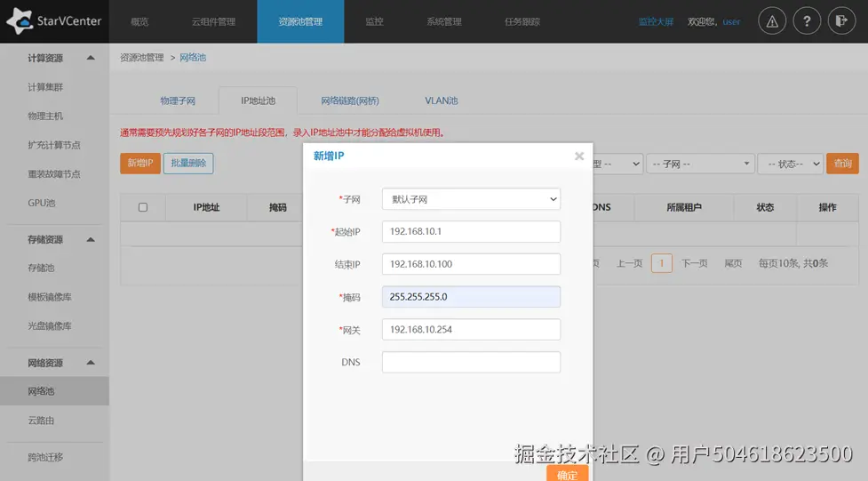
Task: Open the 系统管理 top menu
Action: (x=444, y=21)
